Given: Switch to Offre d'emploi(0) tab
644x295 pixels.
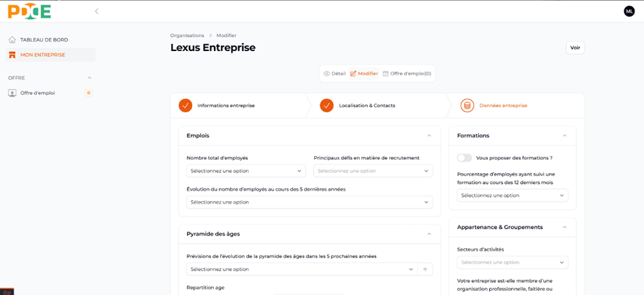Looking at the screenshot, I should [407, 74].
